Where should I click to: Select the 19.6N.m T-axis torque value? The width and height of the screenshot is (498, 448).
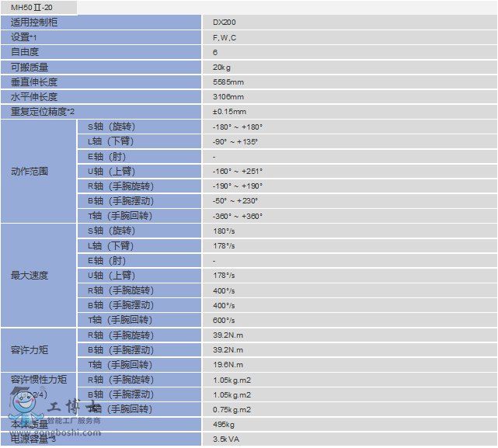(228, 365)
